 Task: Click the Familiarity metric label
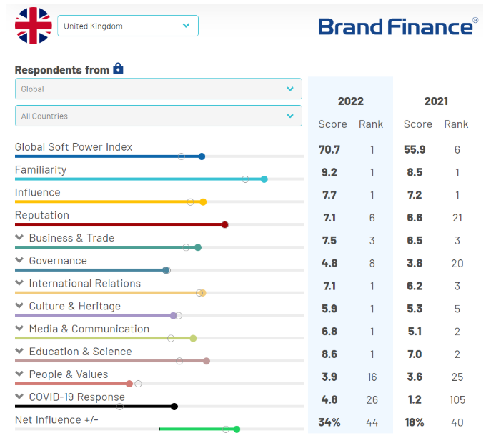41,170
